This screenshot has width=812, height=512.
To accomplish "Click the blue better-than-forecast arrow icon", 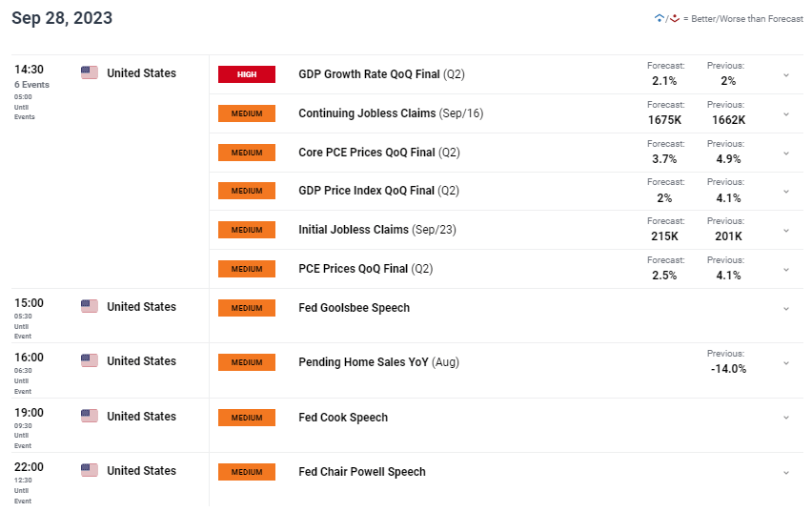I will 660,19.
